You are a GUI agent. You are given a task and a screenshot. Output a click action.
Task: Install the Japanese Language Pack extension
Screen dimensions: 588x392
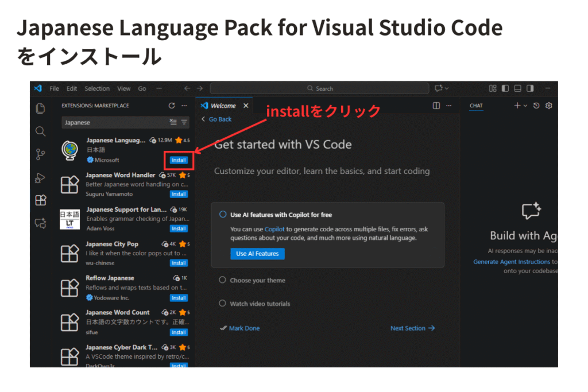click(179, 160)
